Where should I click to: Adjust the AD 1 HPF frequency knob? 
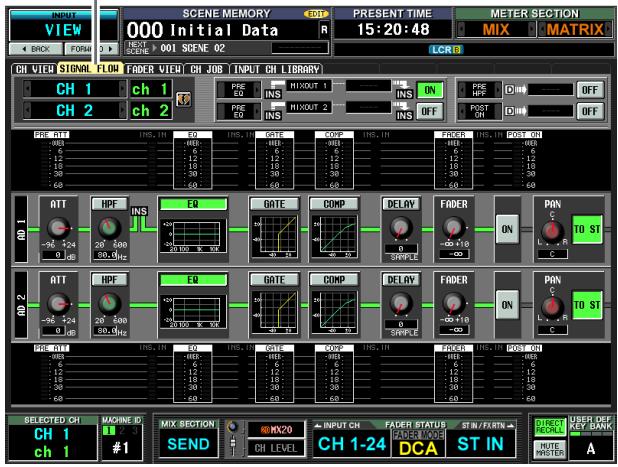[x=109, y=228]
